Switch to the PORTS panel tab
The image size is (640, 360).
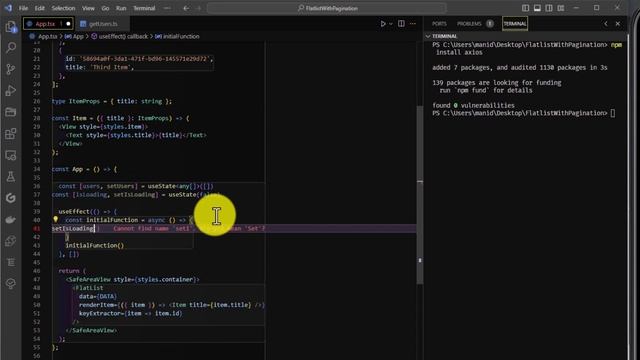click(439, 24)
